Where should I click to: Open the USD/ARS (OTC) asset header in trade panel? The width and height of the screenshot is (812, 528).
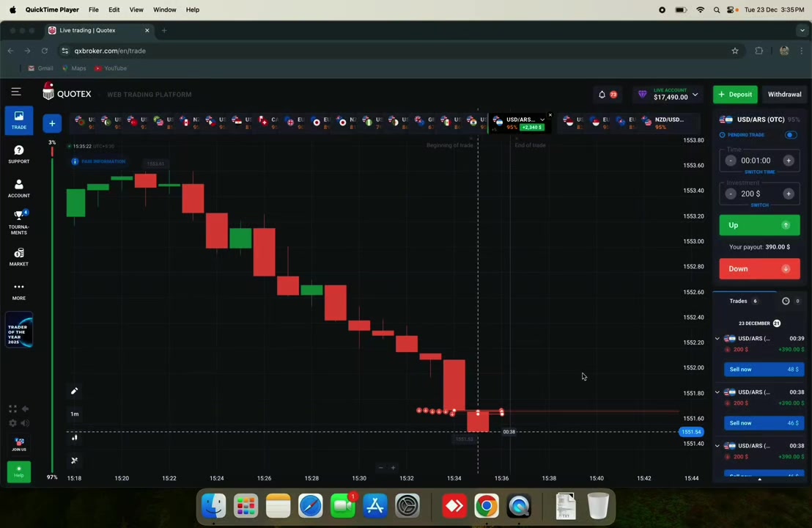point(759,120)
